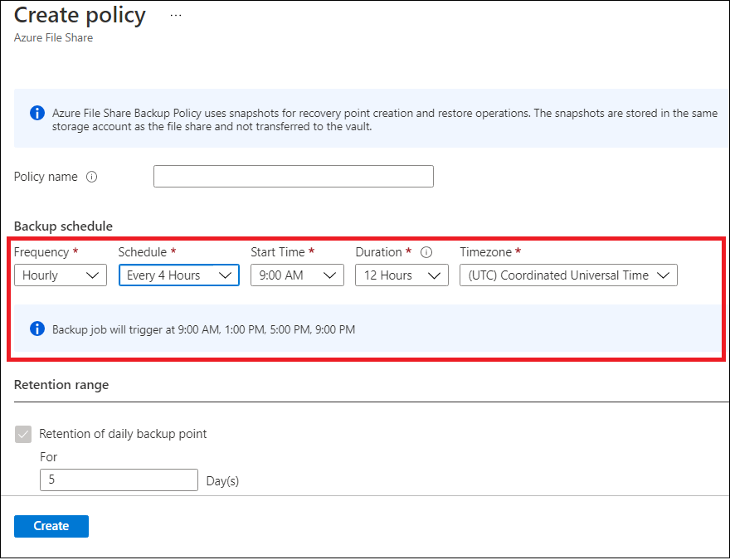This screenshot has width=730, height=560.
Task: Click the info icon beside Policy name
Action: tap(91, 177)
